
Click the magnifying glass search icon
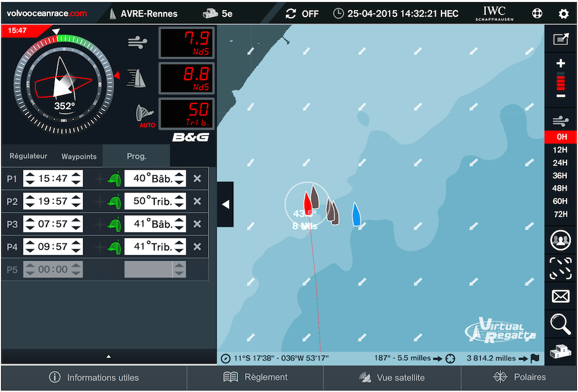coord(560,324)
